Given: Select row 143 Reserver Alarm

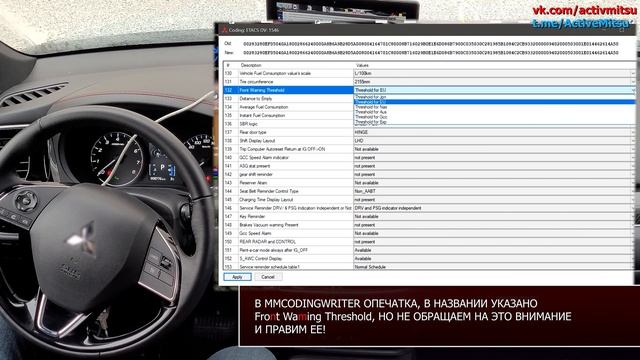Looking at the screenshot, I should click(288, 183).
